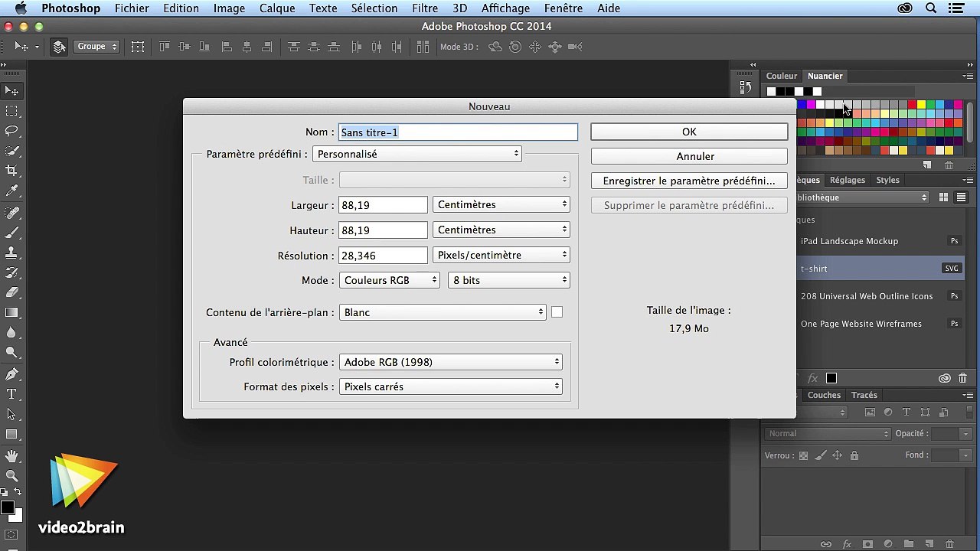Open the Format des pixels dropdown
This screenshot has width=980, height=551.
pyautogui.click(x=451, y=386)
